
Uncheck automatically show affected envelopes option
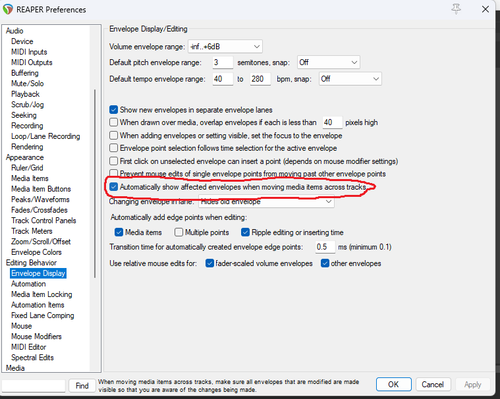(114, 187)
